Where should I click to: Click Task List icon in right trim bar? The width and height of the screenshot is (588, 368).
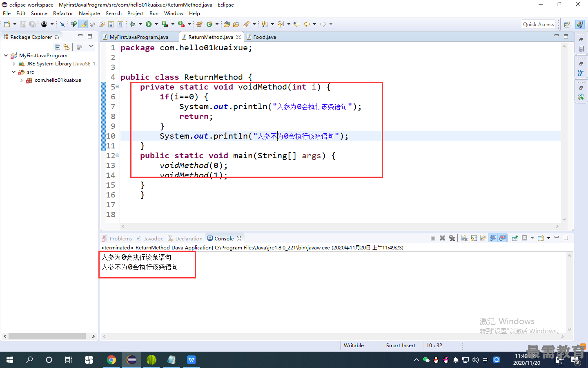pos(581,49)
